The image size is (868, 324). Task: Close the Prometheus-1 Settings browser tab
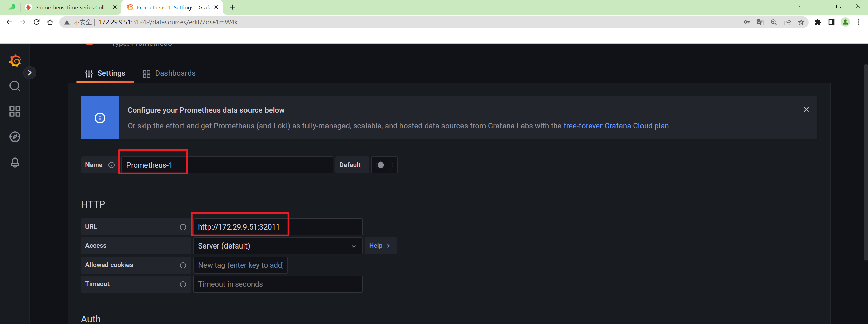216,7
